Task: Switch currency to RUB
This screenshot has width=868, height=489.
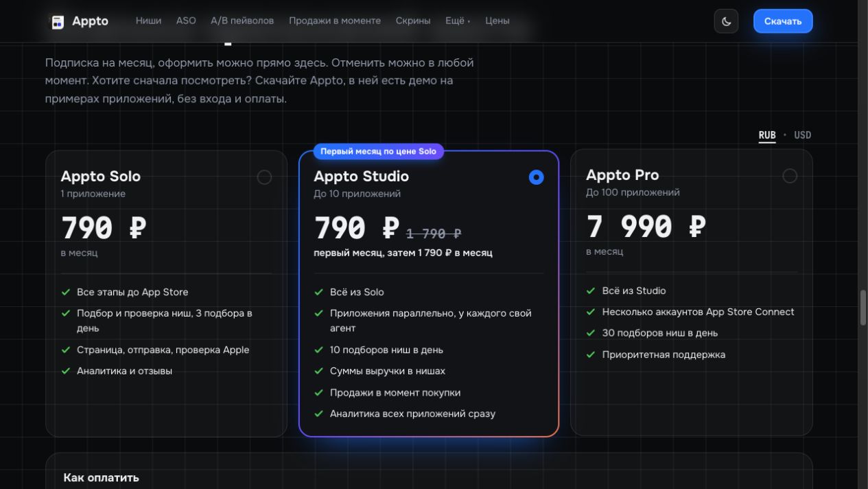Action: coord(767,135)
